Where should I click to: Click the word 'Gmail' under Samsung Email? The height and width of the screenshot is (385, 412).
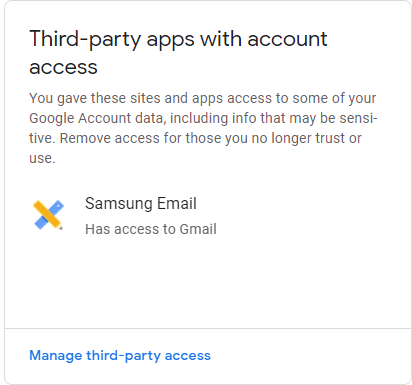198,229
